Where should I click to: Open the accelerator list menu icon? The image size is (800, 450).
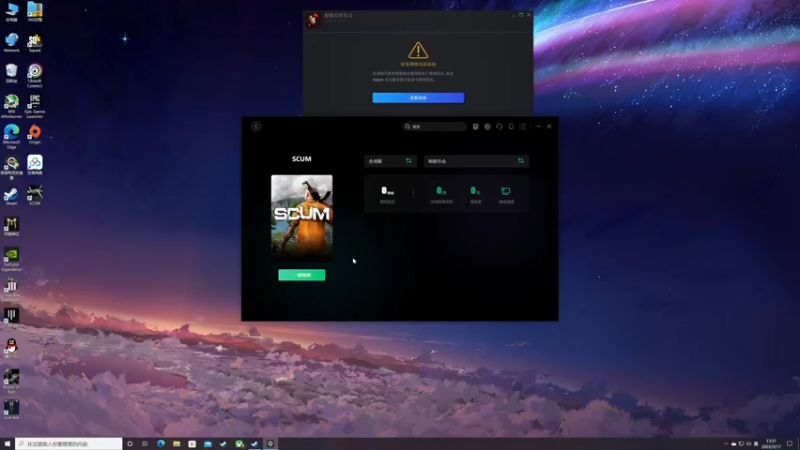522,127
